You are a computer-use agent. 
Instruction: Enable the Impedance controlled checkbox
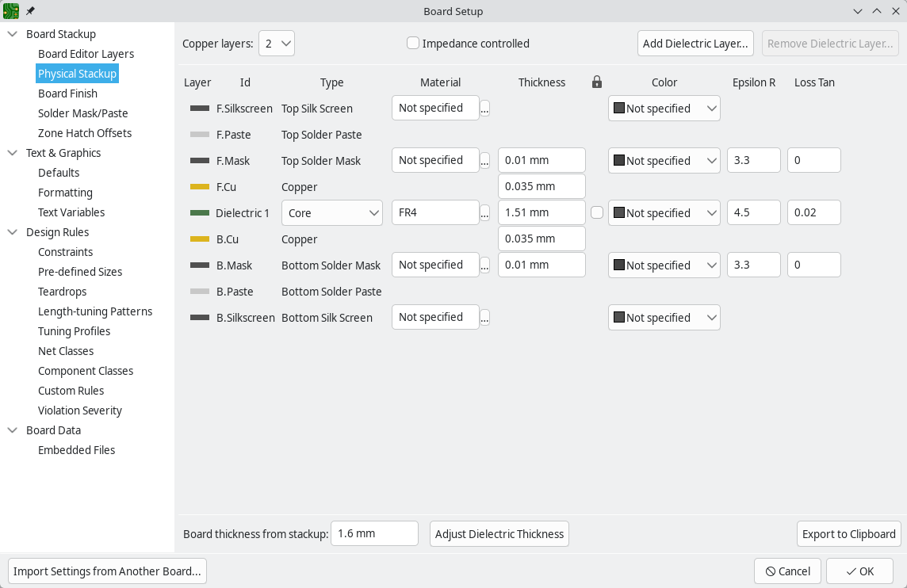pyautogui.click(x=413, y=44)
